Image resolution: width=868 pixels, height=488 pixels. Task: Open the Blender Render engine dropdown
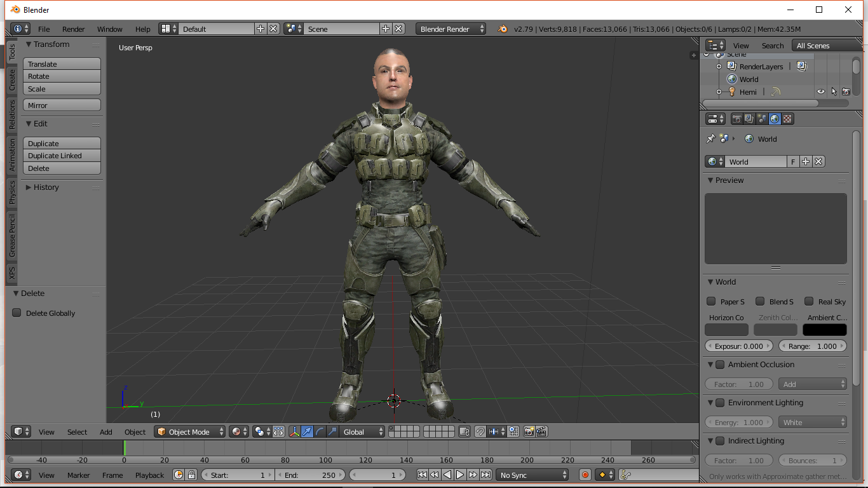pos(451,29)
